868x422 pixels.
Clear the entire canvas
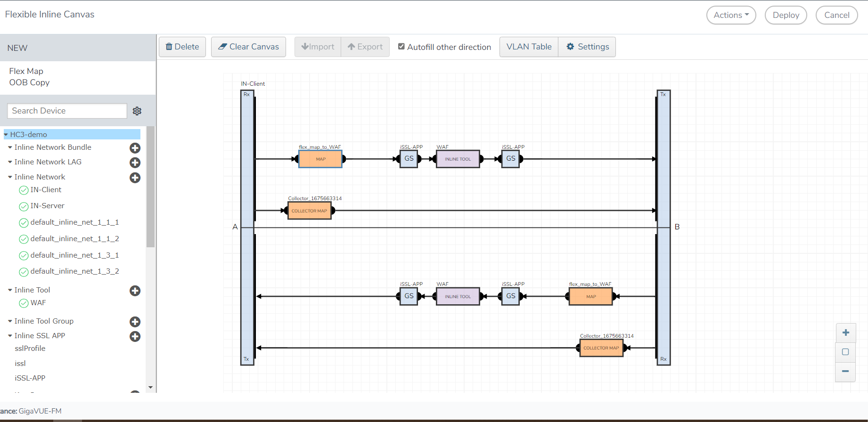coord(248,47)
